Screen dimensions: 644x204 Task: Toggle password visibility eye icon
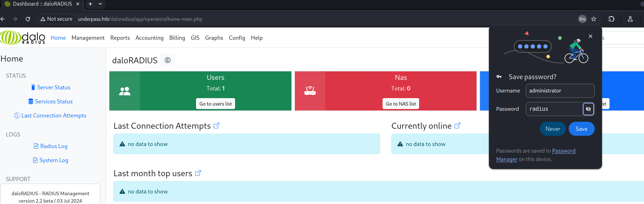click(x=588, y=109)
